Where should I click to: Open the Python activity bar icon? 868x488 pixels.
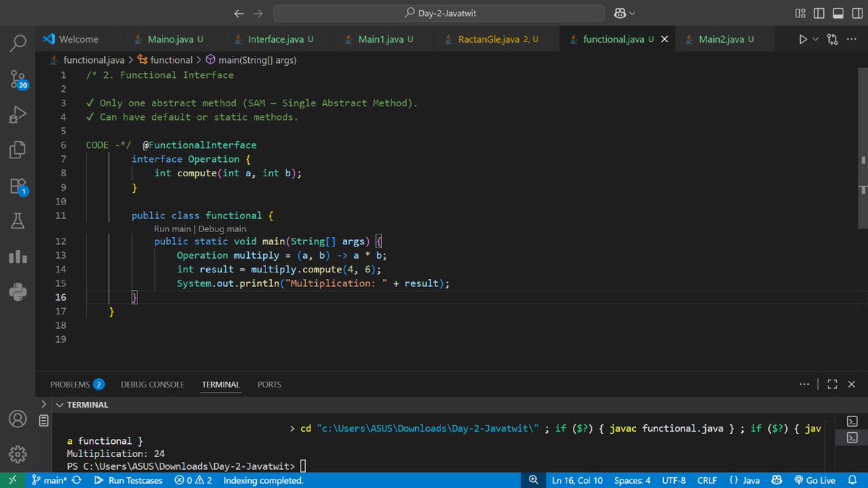pyautogui.click(x=19, y=291)
